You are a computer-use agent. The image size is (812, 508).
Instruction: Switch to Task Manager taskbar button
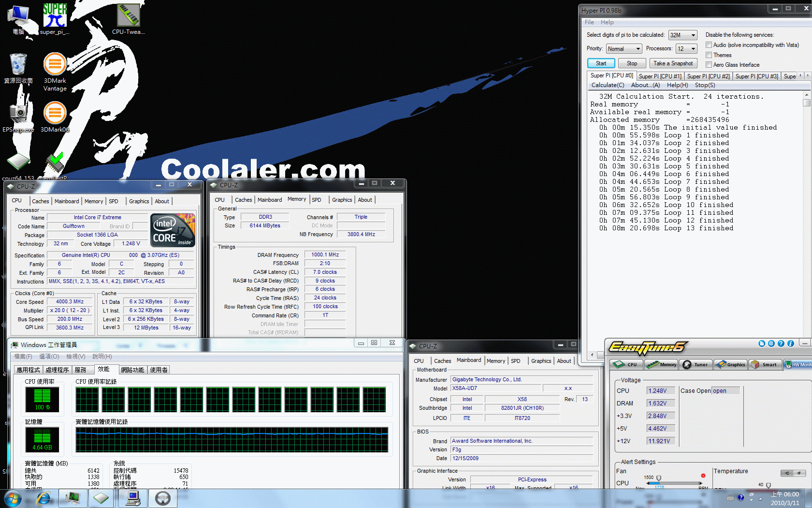73,498
